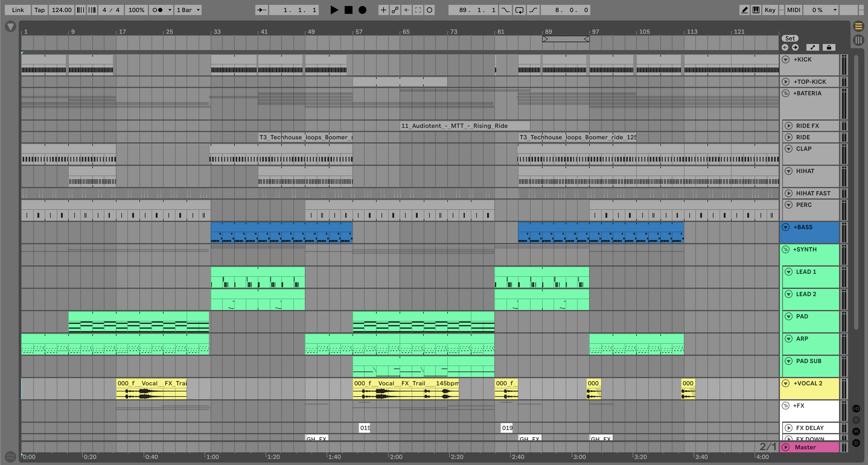868x465 pixels.
Task: Open the 1 Bar quantization dropdown
Action: (x=188, y=10)
